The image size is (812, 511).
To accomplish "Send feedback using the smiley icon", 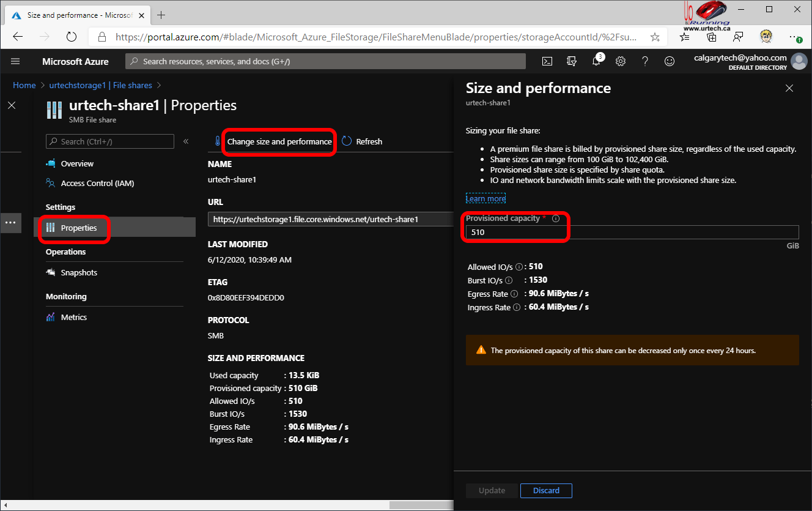I will pos(670,61).
